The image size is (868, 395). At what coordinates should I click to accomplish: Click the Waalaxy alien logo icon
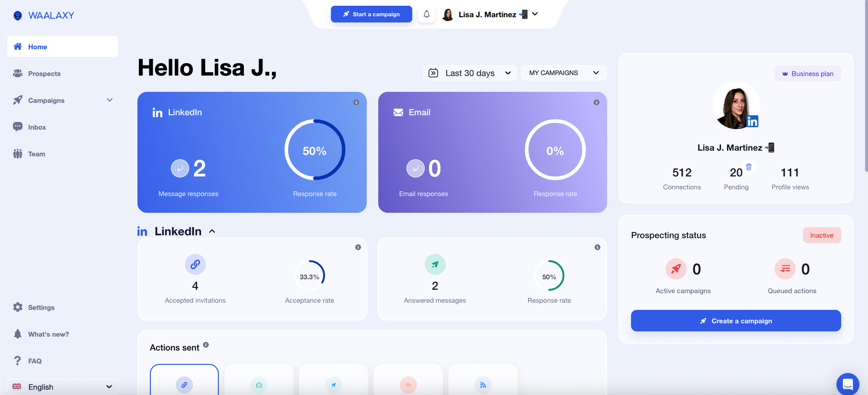(x=18, y=15)
